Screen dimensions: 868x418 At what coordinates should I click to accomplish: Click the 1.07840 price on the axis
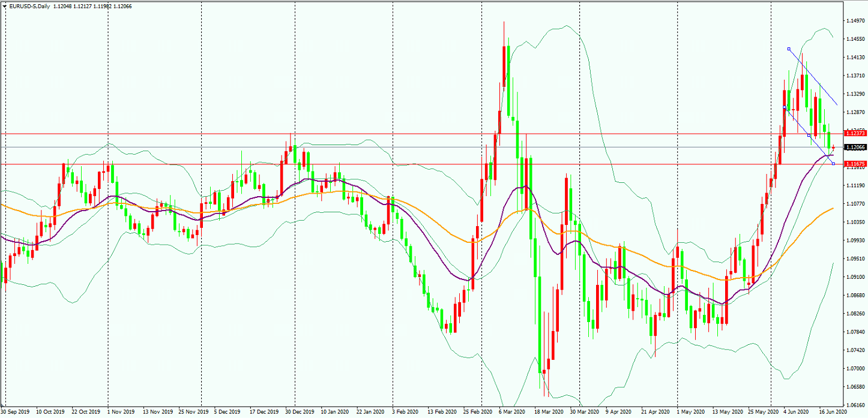tap(855, 332)
